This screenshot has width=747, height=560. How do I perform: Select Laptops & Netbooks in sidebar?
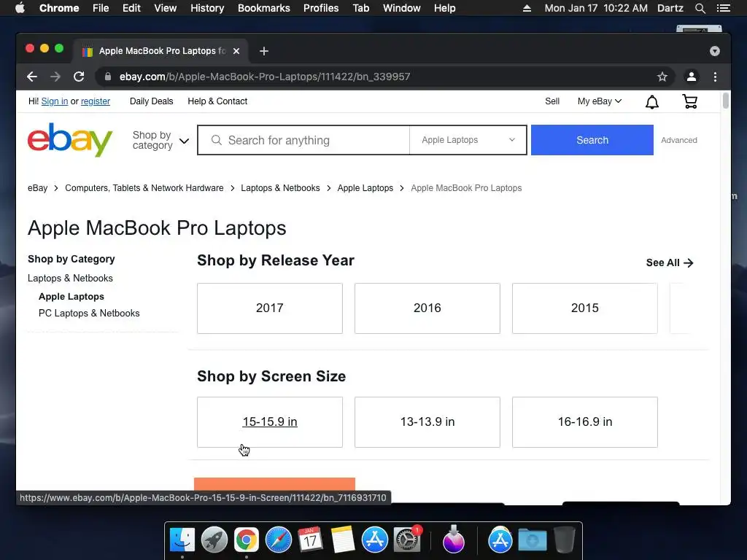pyautogui.click(x=70, y=278)
